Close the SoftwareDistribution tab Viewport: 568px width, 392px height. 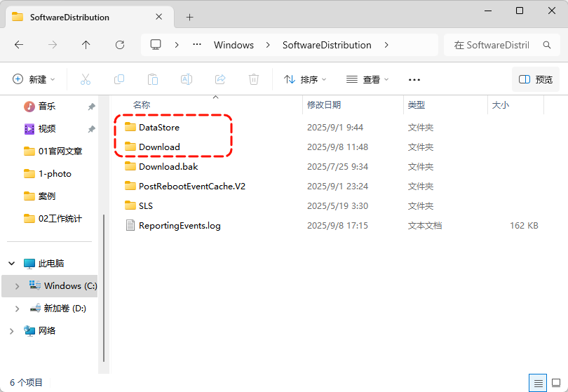pos(158,17)
